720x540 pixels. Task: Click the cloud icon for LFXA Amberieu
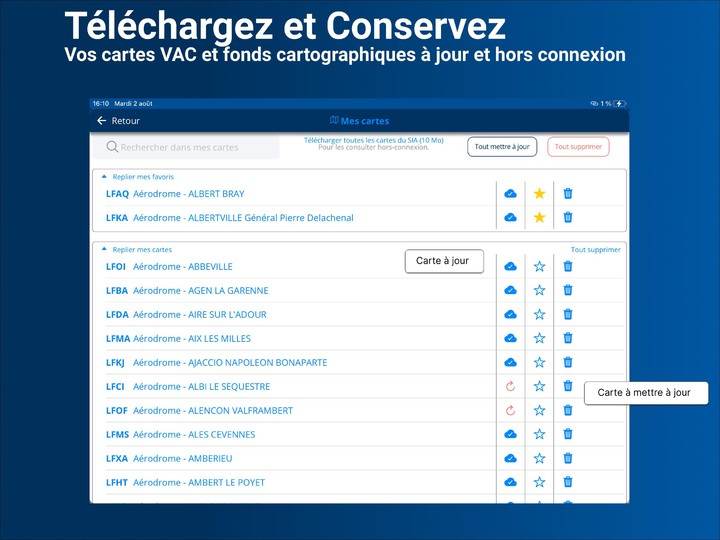coord(510,458)
